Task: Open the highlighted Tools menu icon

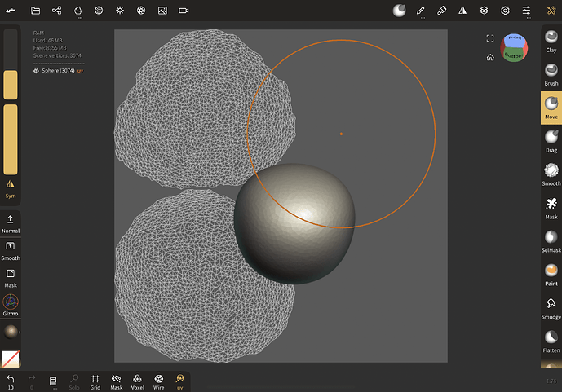Action: (551, 11)
